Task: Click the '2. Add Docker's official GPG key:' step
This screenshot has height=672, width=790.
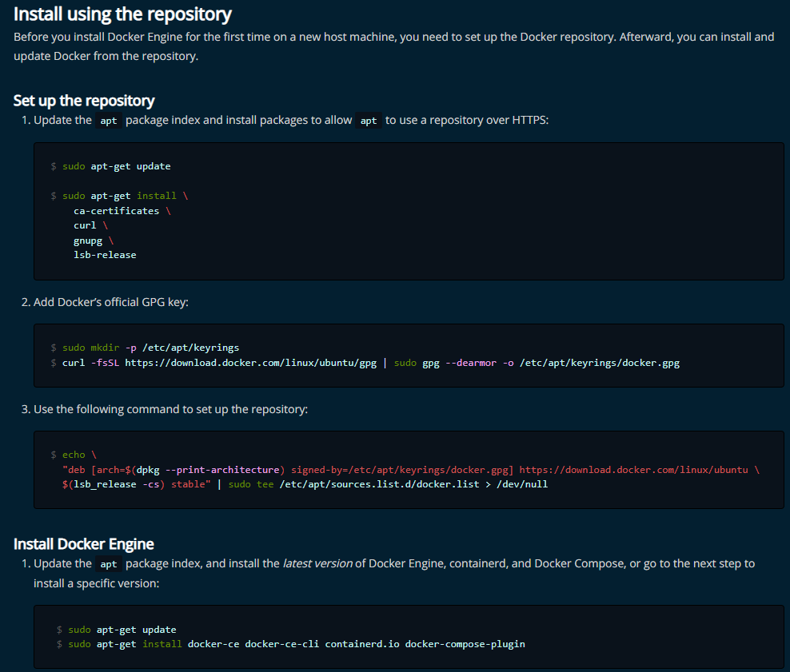Action: 105,302
